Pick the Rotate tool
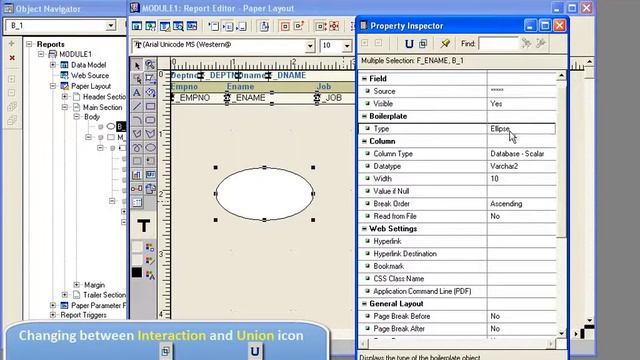 [x=150, y=93]
